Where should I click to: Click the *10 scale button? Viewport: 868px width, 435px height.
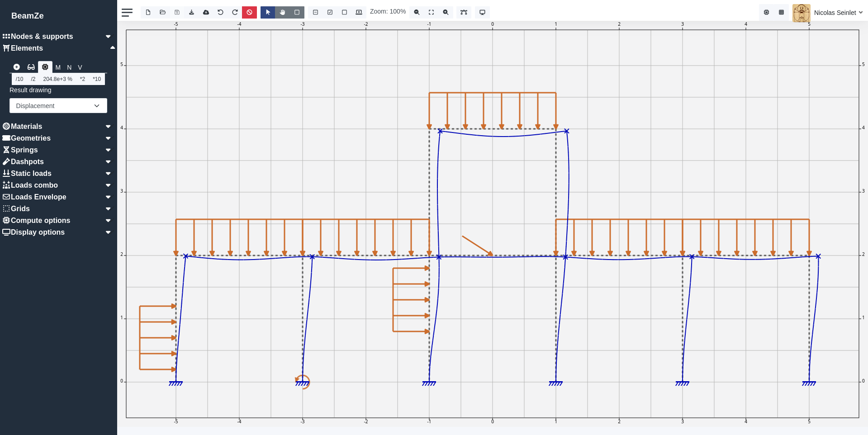click(x=96, y=79)
